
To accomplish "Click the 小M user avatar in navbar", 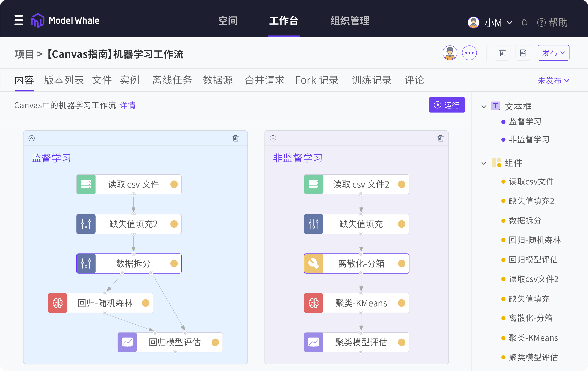I will pos(473,22).
